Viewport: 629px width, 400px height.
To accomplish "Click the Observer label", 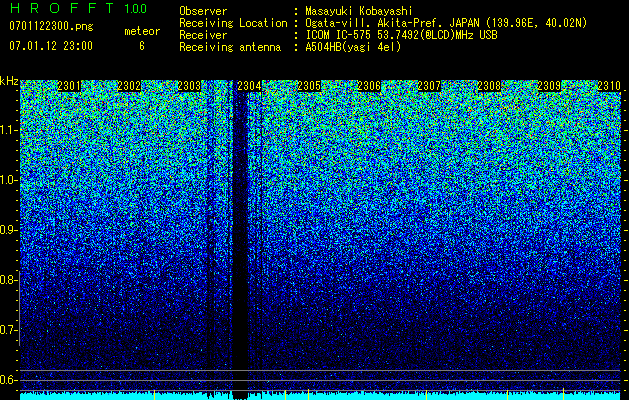I will coord(203,11).
